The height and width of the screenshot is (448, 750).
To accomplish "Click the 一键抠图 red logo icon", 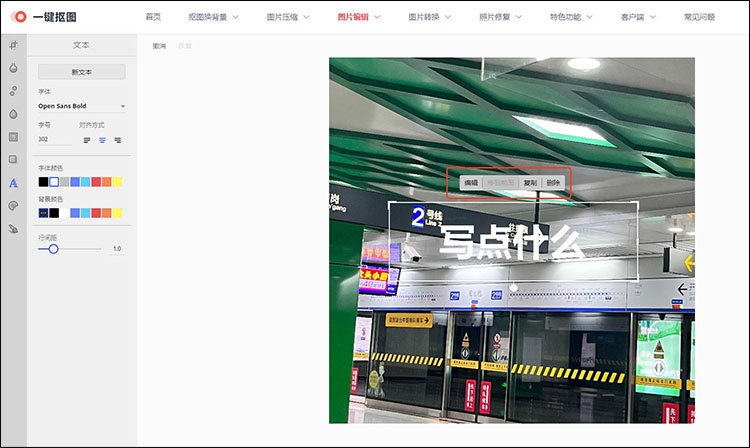I will pos(19,17).
